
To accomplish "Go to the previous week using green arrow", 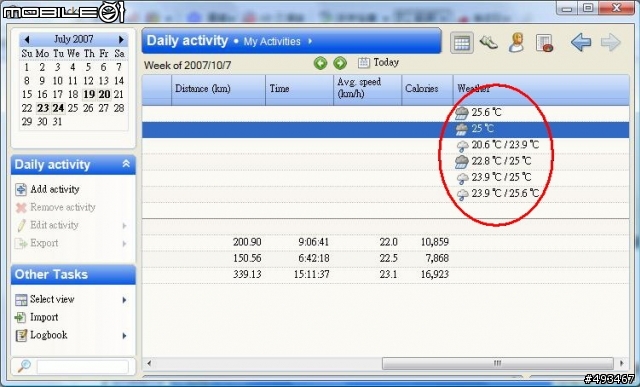I will tap(320, 63).
